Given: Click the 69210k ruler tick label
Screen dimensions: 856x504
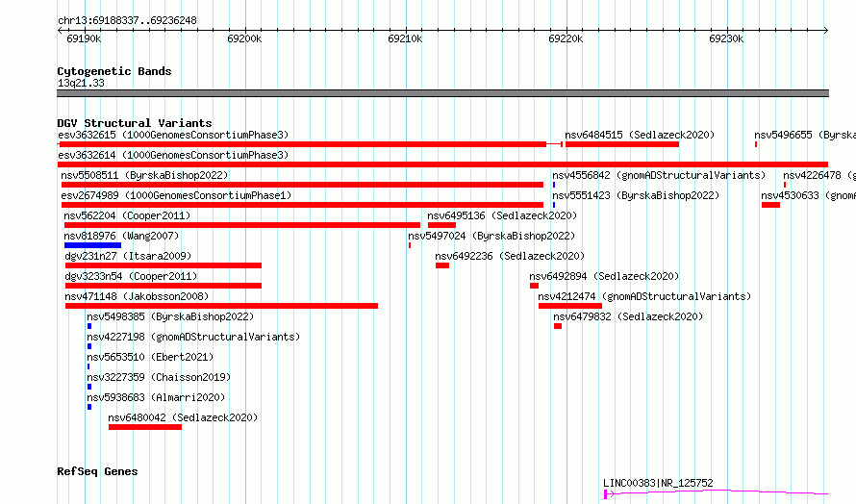Looking at the screenshot, I should tap(405, 38).
